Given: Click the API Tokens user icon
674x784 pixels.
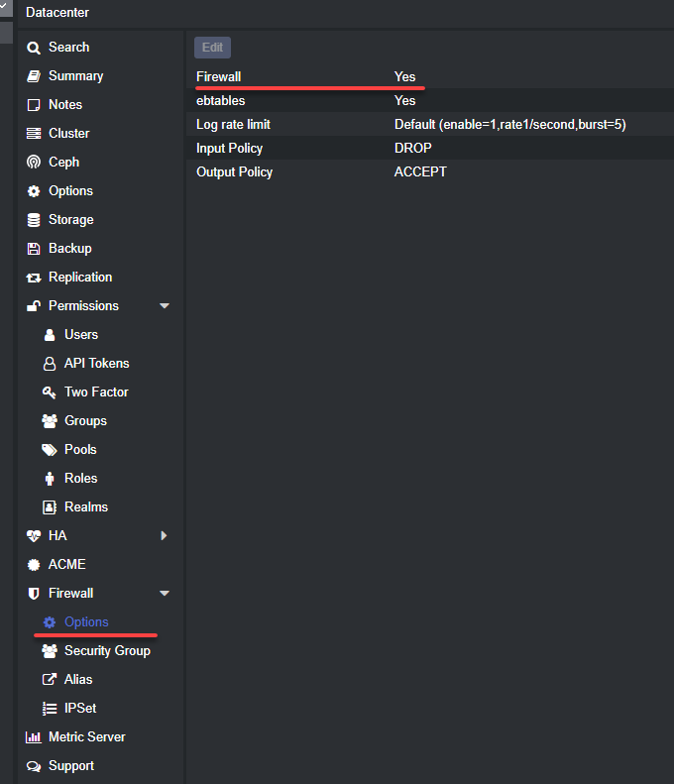Looking at the screenshot, I should pos(50,363).
